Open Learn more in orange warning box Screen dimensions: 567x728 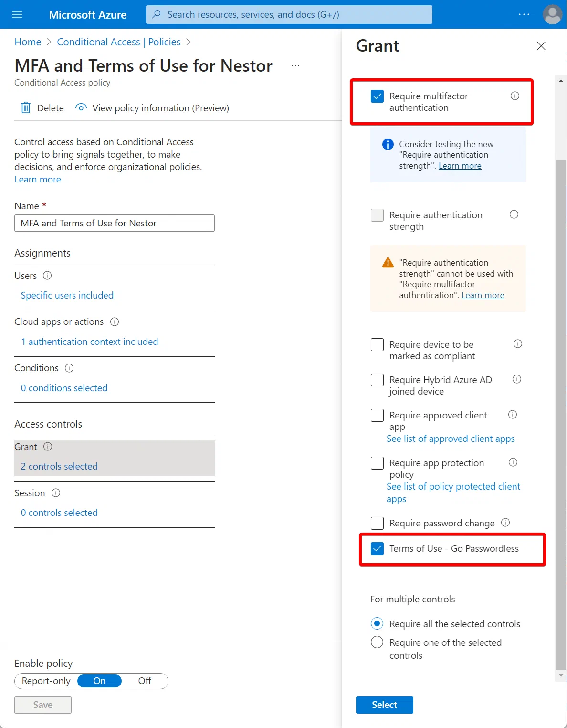483,295
